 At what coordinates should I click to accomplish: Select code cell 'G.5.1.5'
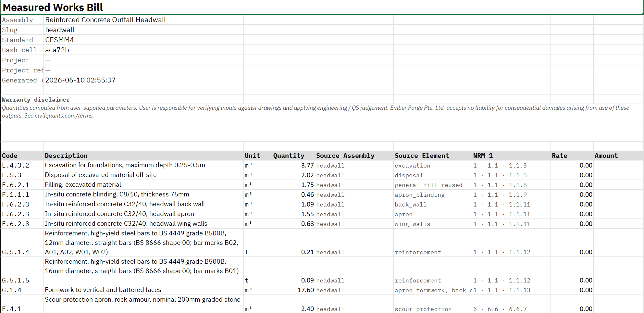[x=22, y=271]
